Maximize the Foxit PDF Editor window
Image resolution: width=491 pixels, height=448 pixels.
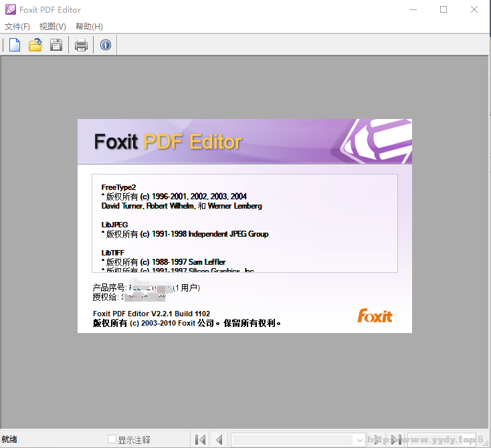[x=444, y=9]
